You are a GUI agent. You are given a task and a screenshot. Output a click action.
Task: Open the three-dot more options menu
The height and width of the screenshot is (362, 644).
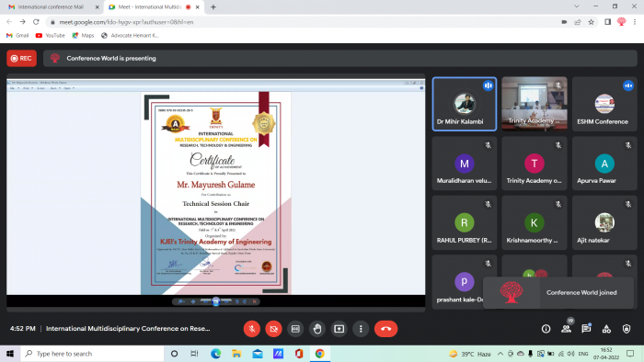(x=361, y=329)
